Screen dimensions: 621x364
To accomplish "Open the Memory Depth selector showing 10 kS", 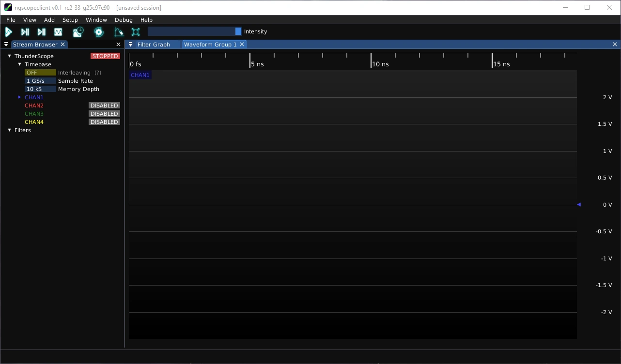I will [x=40, y=89].
